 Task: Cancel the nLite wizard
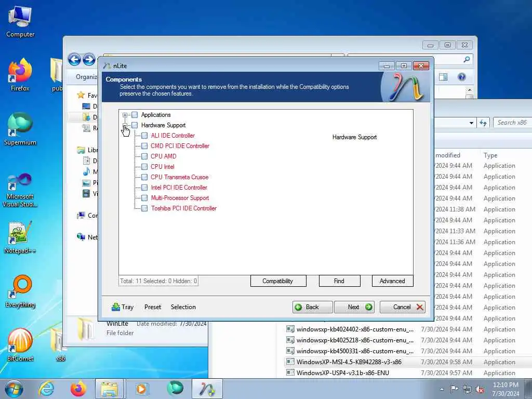click(403, 307)
